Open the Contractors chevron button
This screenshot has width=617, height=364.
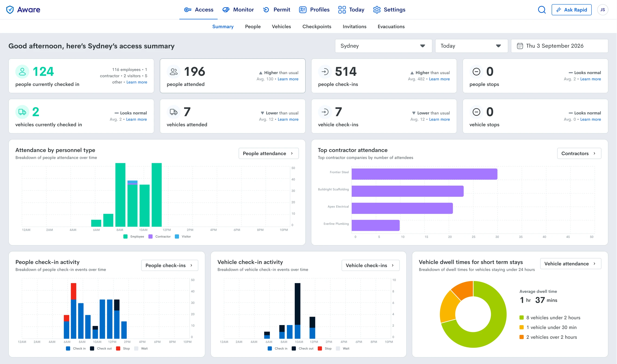tap(579, 153)
